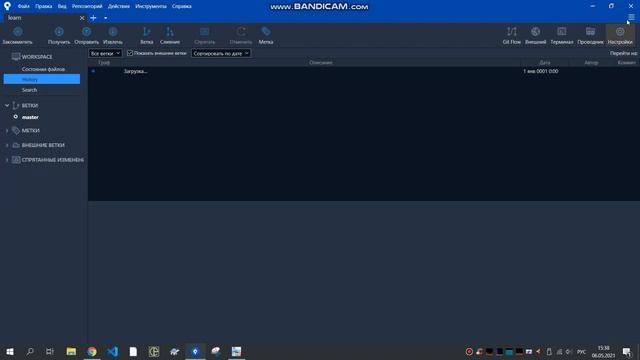Open the Файл menu
The width and height of the screenshot is (640, 360).
click(x=24, y=7)
